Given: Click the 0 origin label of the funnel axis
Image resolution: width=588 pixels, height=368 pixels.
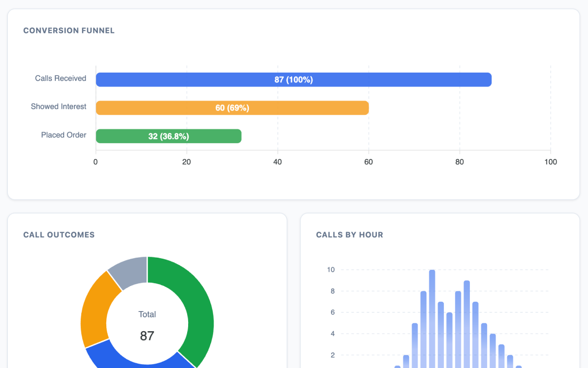Looking at the screenshot, I should click(95, 161).
